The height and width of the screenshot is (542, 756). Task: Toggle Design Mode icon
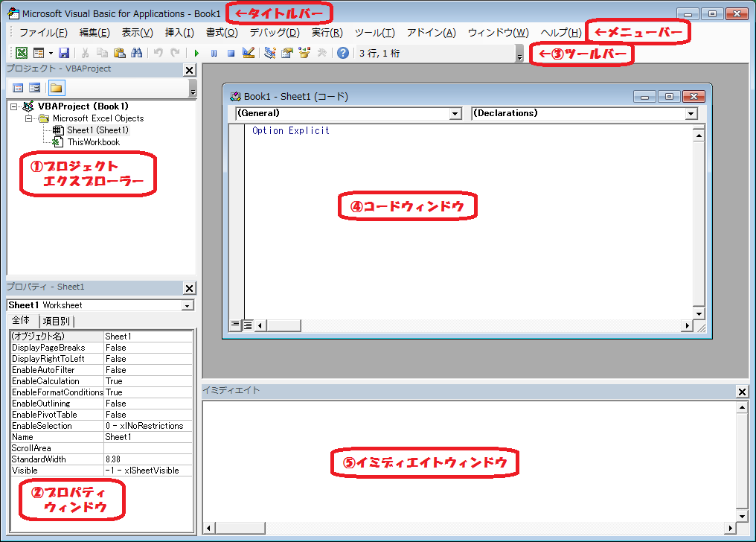249,53
